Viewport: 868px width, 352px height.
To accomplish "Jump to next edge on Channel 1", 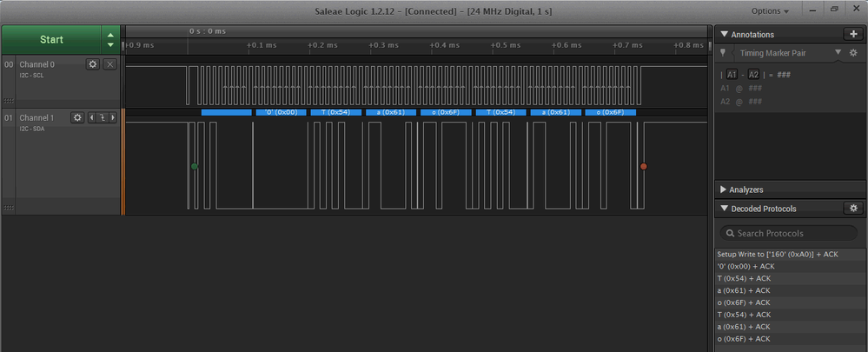I will click(x=114, y=117).
